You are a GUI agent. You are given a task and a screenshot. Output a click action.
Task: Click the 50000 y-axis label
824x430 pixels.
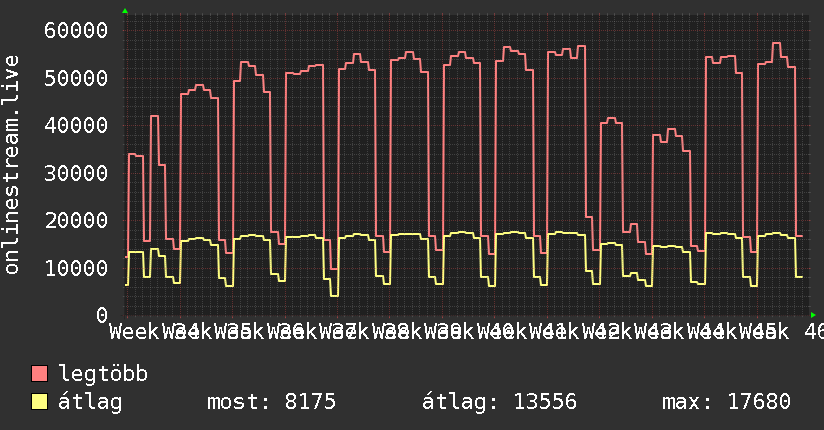[76, 78]
